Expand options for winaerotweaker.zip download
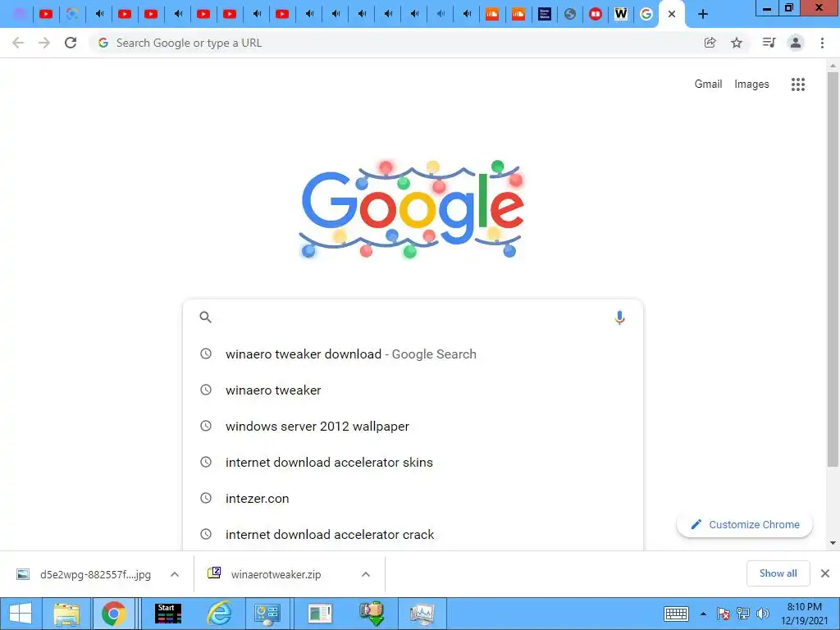Viewport: 840px width, 630px height. point(366,574)
